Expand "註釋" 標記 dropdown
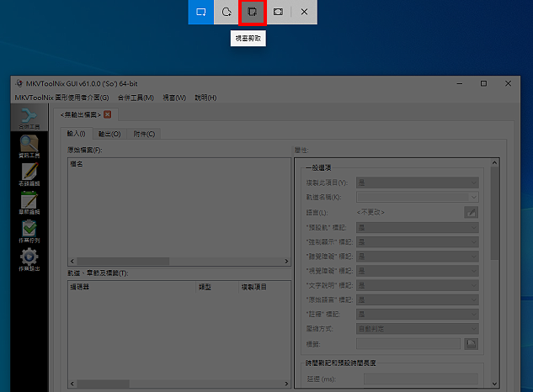Viewport: 533px width, 392px height. tap(418, 315)
